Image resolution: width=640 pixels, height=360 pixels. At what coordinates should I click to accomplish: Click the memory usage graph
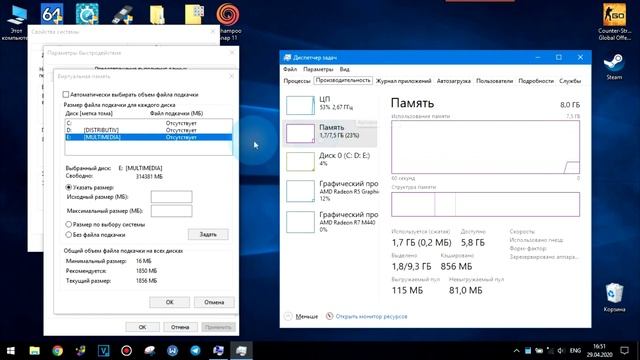(x=485, y=147)
